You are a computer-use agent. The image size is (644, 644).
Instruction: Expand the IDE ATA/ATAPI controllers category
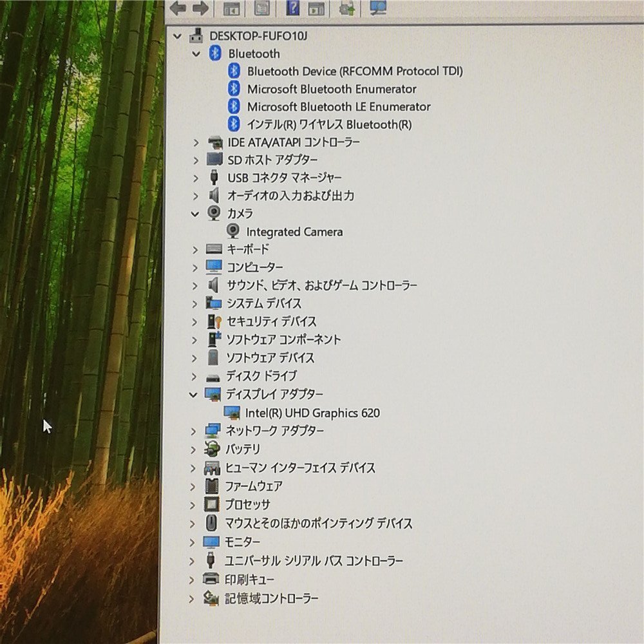point(195,142)
